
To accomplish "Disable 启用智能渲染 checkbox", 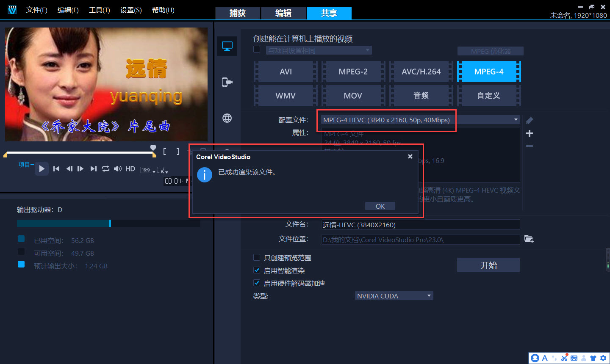I will 256,270.
